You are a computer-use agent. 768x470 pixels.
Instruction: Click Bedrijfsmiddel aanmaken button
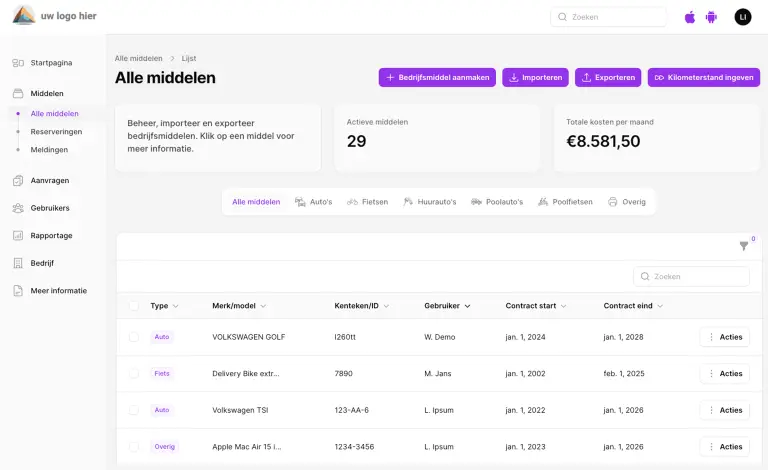(437, 78)
